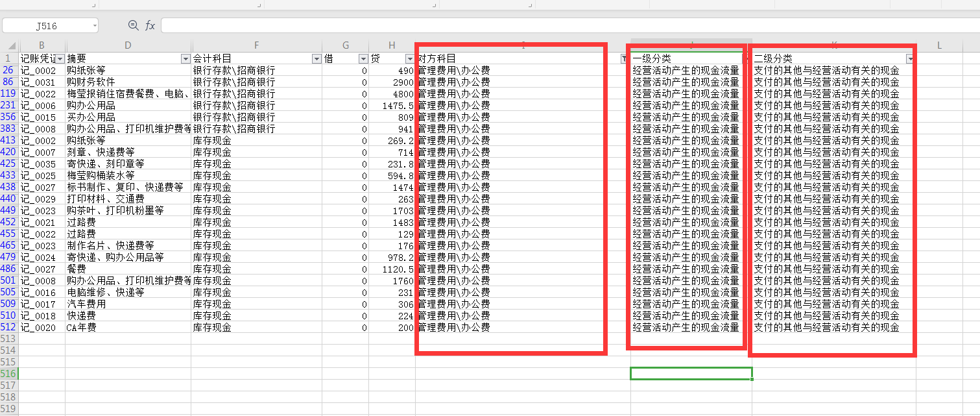Open the 二级分类 filter dropdown
Screen dimensions: 980x416
[910, 59]
